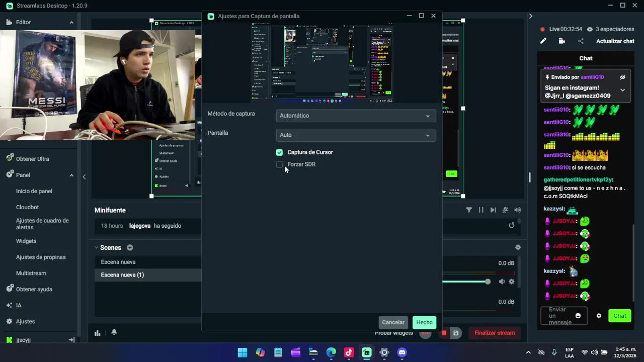
Task: Open Widgets in sidebar
Action: [26, 241]
